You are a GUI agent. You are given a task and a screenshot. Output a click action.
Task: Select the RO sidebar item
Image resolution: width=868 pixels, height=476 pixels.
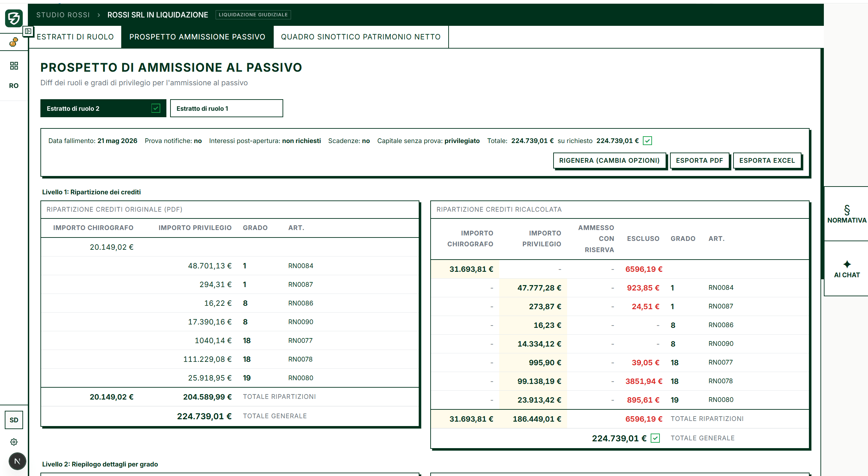click(14, 86)
